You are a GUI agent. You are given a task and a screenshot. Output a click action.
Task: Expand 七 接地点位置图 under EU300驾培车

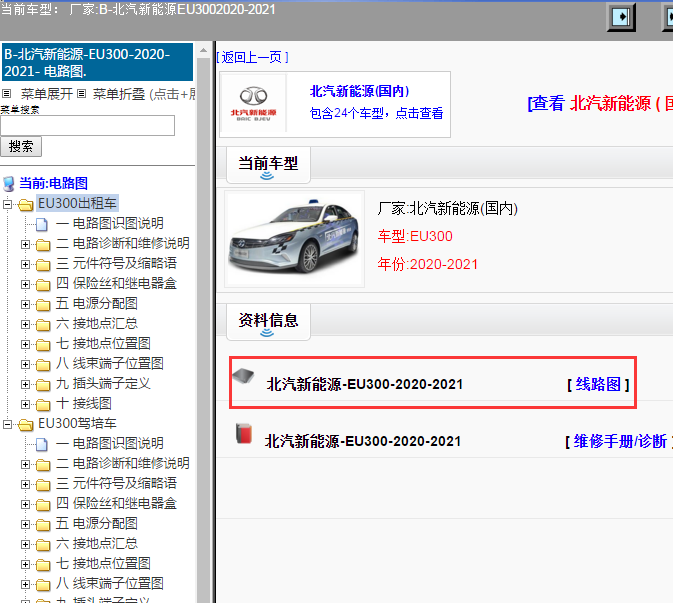coord(25,564)
